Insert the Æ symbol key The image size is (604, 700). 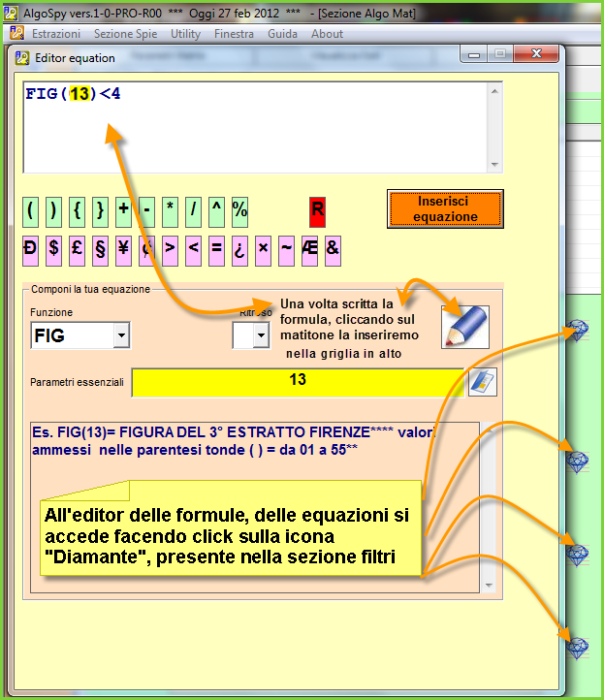pyautogui.click(x=309, y=249)
